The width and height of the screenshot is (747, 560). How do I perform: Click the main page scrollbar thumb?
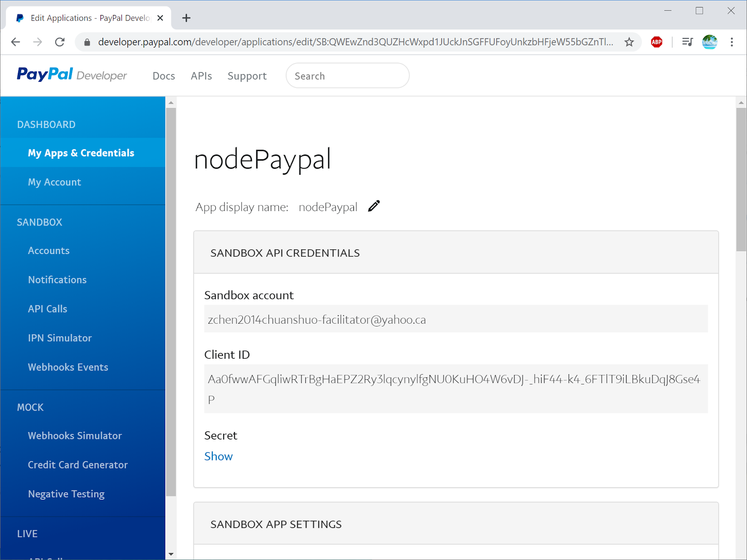click(741, 180)
